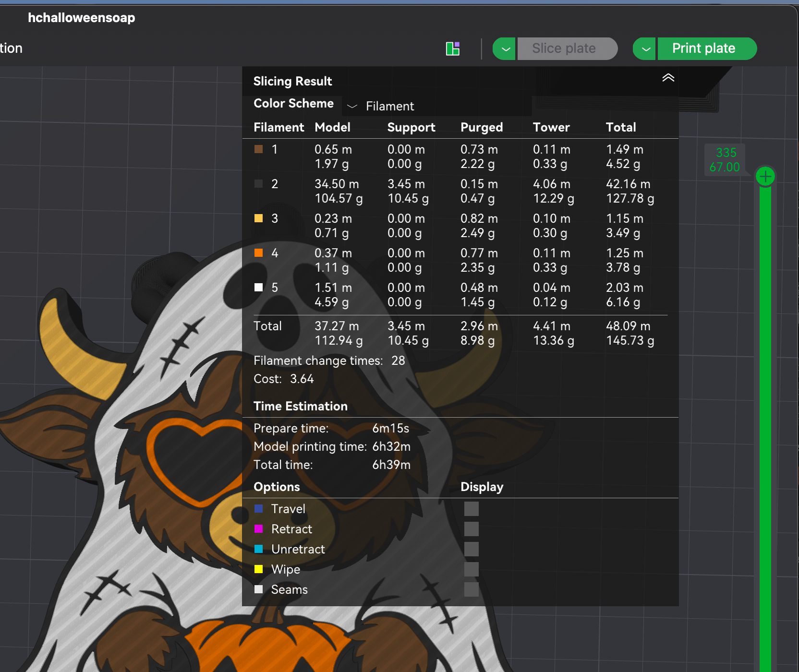The image size is (799, 672).
Task: Toggle the Seams display checkbox
Action: click(x=472, y=589)
